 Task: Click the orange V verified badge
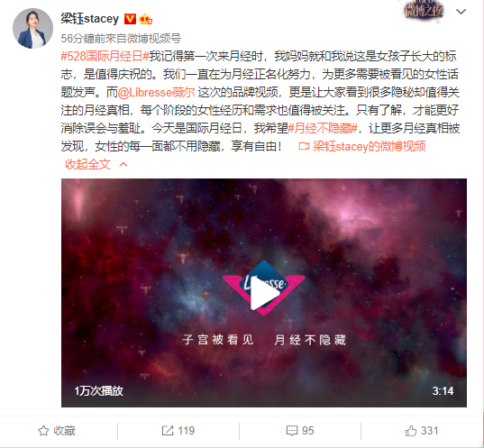point(130,19)
